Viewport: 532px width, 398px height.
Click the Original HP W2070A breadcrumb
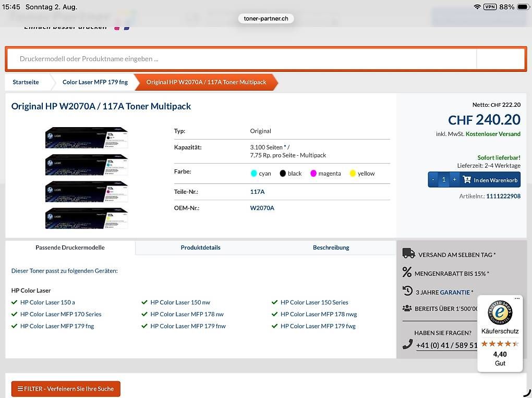click(x=207, y=82)
